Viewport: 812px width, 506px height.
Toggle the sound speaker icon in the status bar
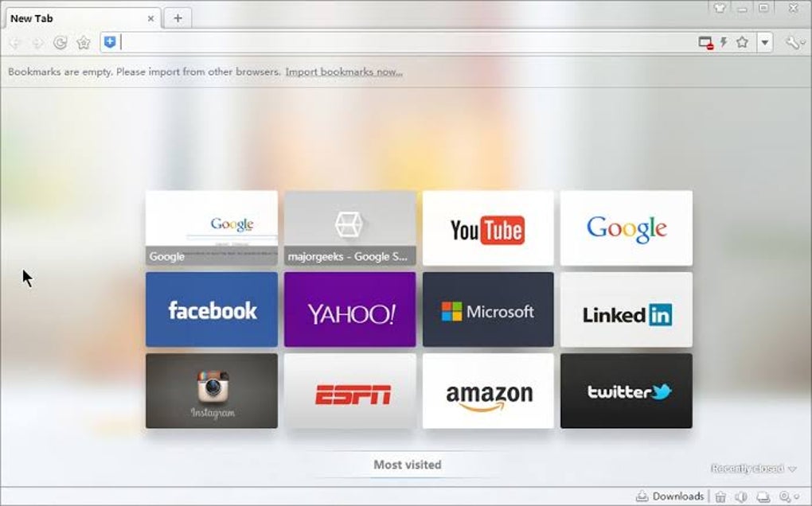coord(741,497)
